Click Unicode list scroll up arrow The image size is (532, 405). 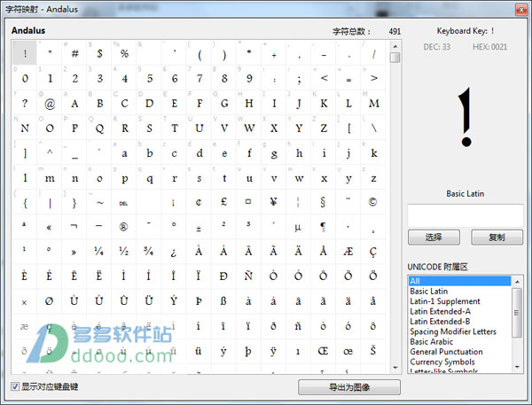pos(517,282)
